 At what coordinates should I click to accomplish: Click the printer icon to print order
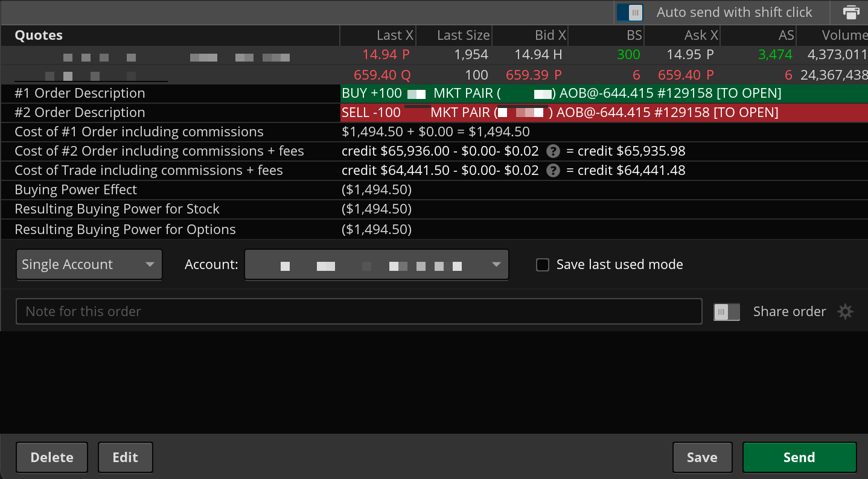point(851,13)
